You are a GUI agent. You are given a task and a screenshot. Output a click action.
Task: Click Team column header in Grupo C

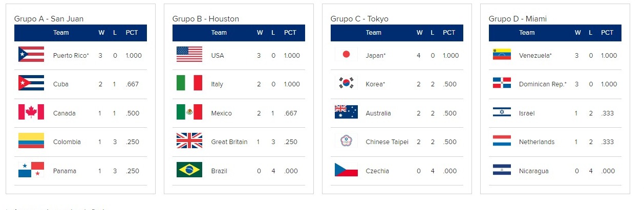click(x=373, y=33)
